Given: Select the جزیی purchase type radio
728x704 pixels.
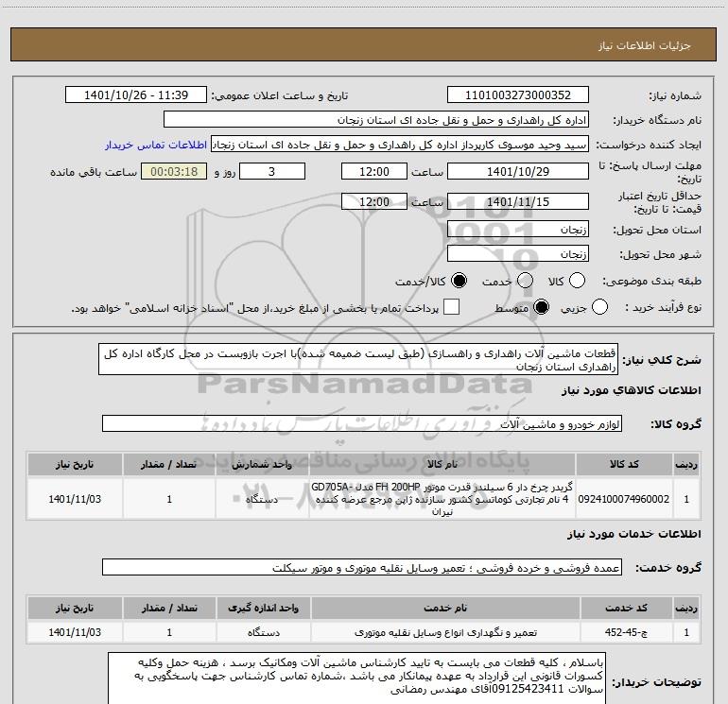Looking at the screenshot, I should click(599, 307).
